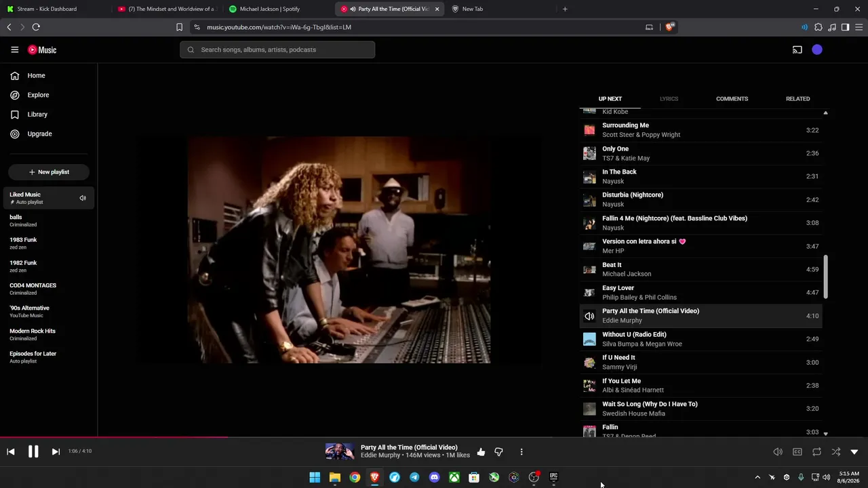Go back in browser history
This screenshot has height=488, width=868.
pos(9,27)
